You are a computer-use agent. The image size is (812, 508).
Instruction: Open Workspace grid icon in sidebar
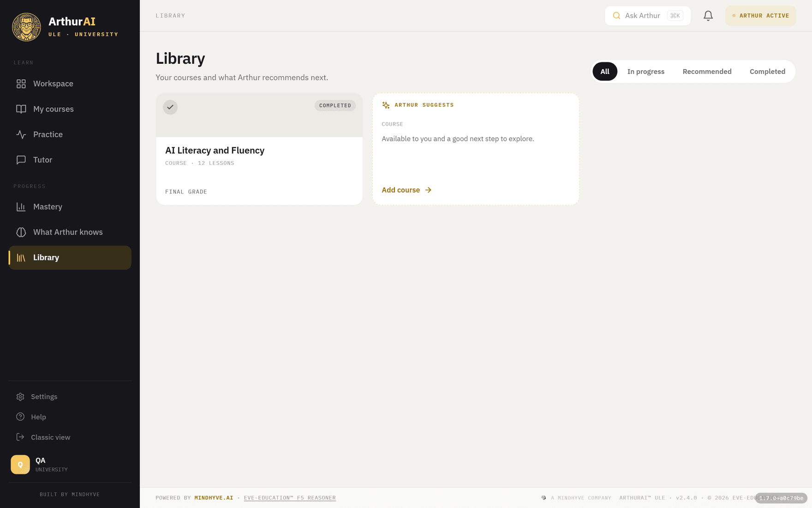(x=21, y=84)
